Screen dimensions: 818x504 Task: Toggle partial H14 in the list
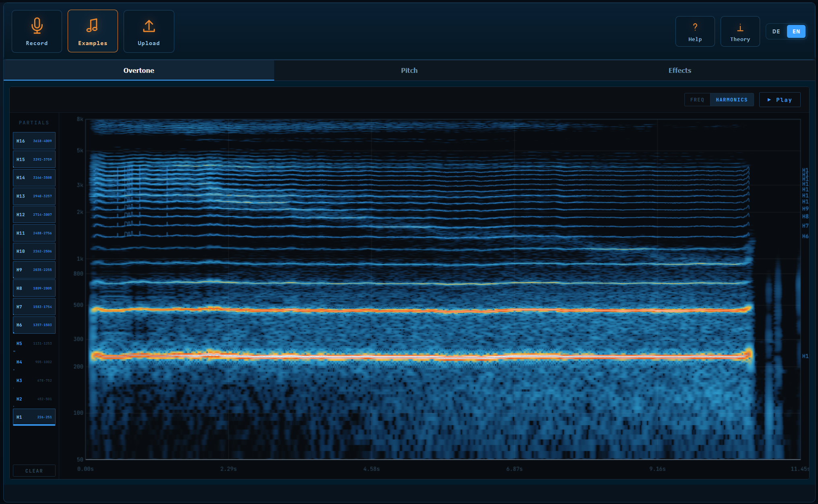pyautogui.click(x=34, y=178)
